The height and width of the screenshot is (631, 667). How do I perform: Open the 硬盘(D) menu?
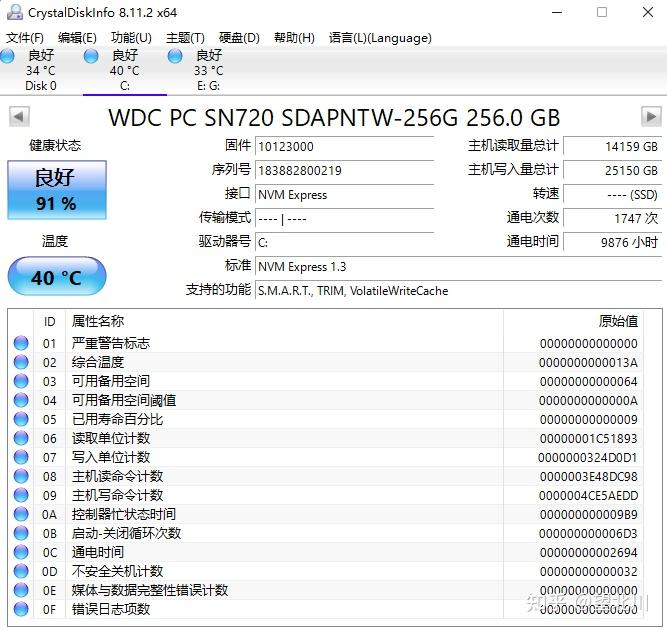pyautogui.click(x=239, y=38)
